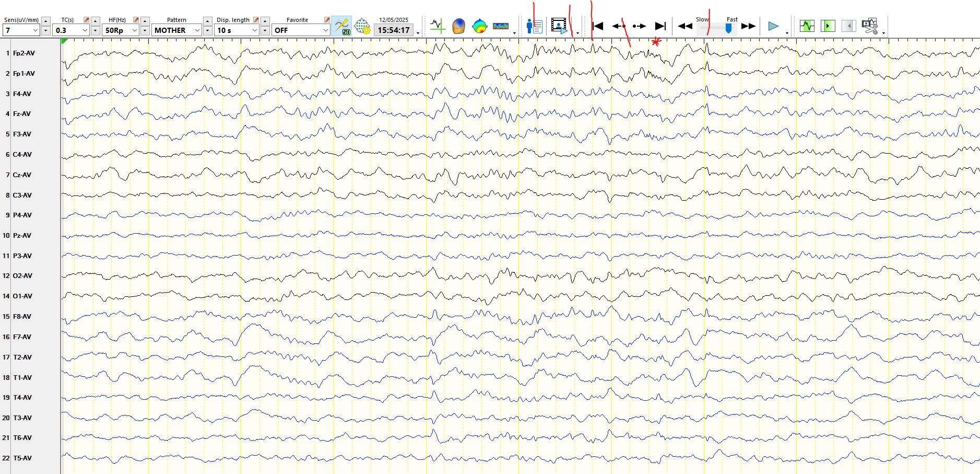Select channel label T3-AV
This screenshot has height=474, width=980.
[x=22, y=418]
